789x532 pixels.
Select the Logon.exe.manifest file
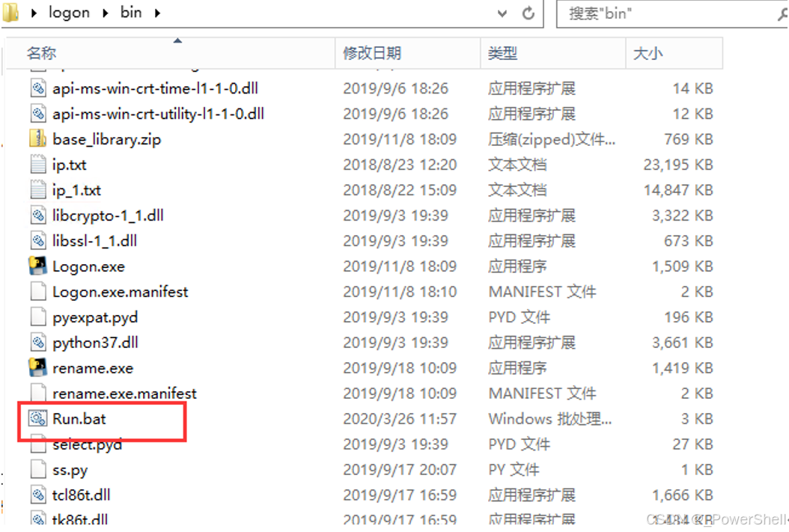pyautogui.click(x=121, y=292)
